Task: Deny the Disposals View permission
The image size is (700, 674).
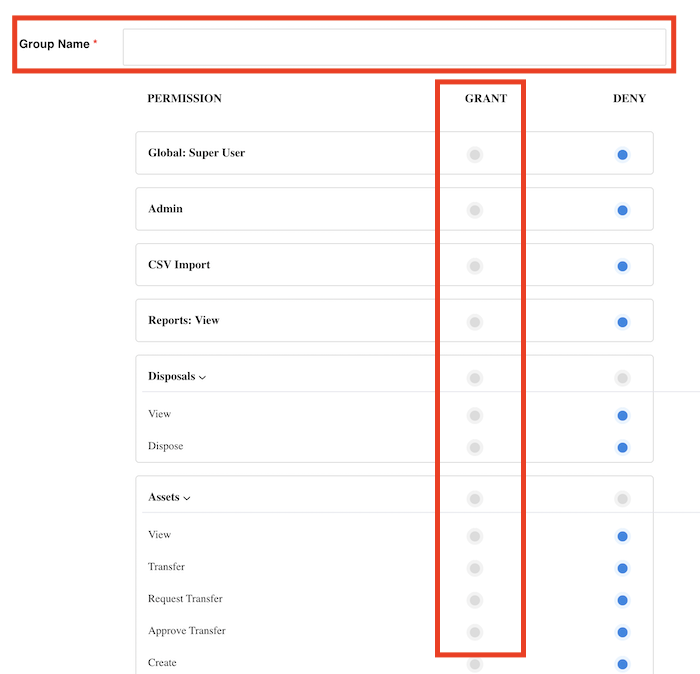Action: [622, 415]
